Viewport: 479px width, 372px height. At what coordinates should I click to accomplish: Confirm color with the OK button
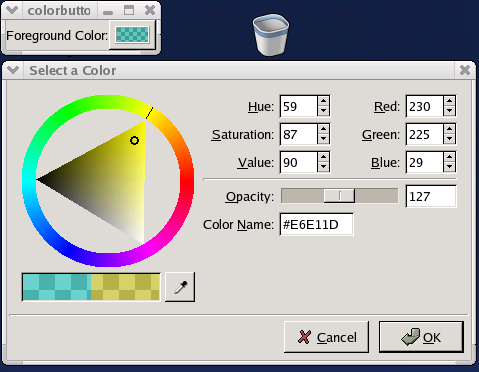pyautogui.click(x=421, y=337)
